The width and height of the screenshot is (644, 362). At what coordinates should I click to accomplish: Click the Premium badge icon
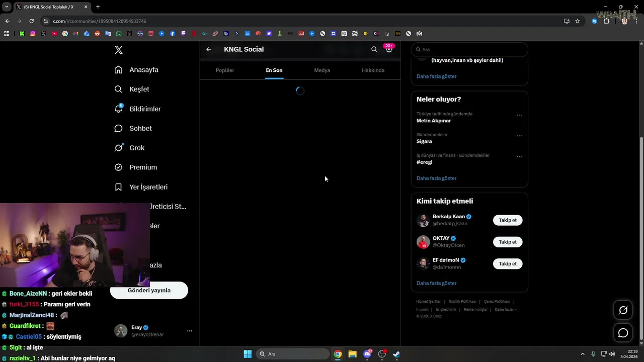(118, 167)
